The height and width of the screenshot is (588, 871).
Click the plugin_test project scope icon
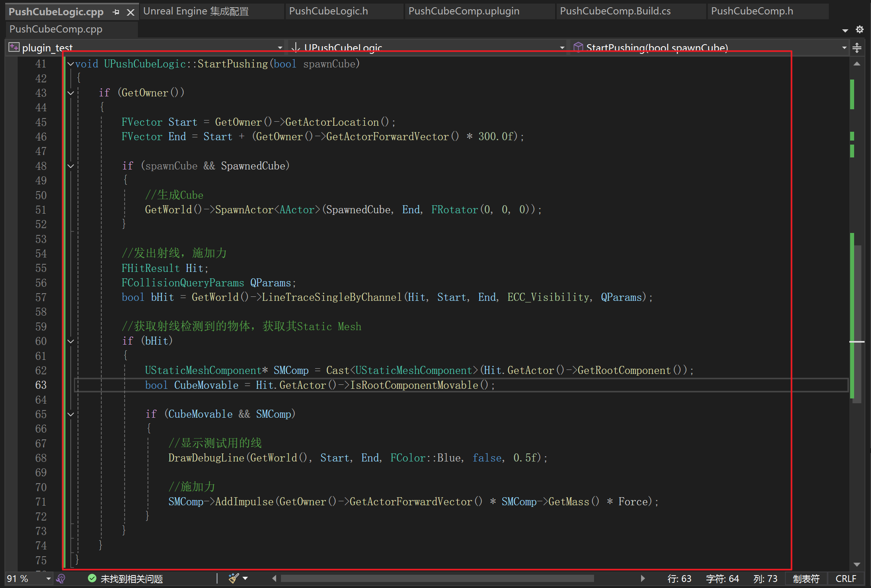point(14,47)
